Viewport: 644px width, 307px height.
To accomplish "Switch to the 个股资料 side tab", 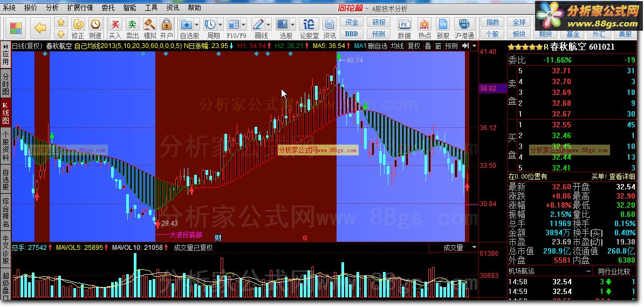I will pyautogui.click(x=5, y=146).
